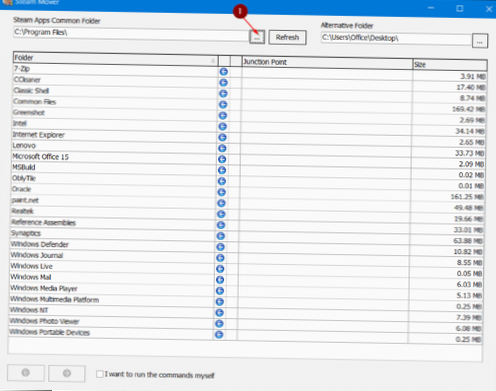Screen dimensions: 496x391
Task: Click the blue arrow icon for Microsoft Office 15
Action: click(x=222, y=159)
